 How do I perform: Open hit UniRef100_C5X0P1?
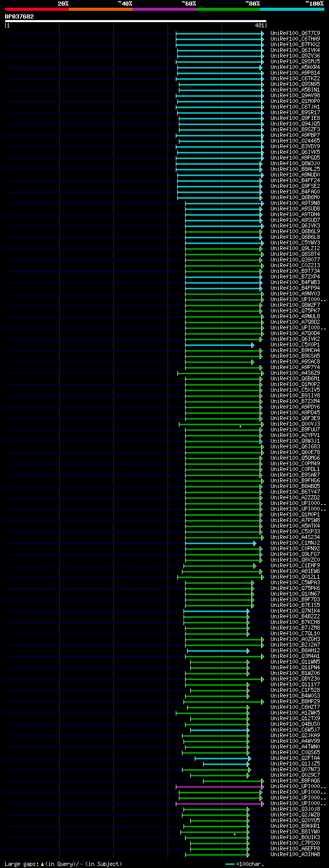[x=295, y=344]
